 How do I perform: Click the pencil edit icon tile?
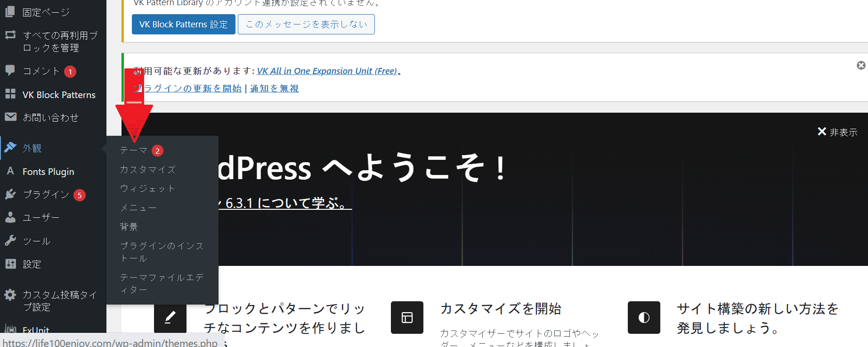[x=170, y=317]
